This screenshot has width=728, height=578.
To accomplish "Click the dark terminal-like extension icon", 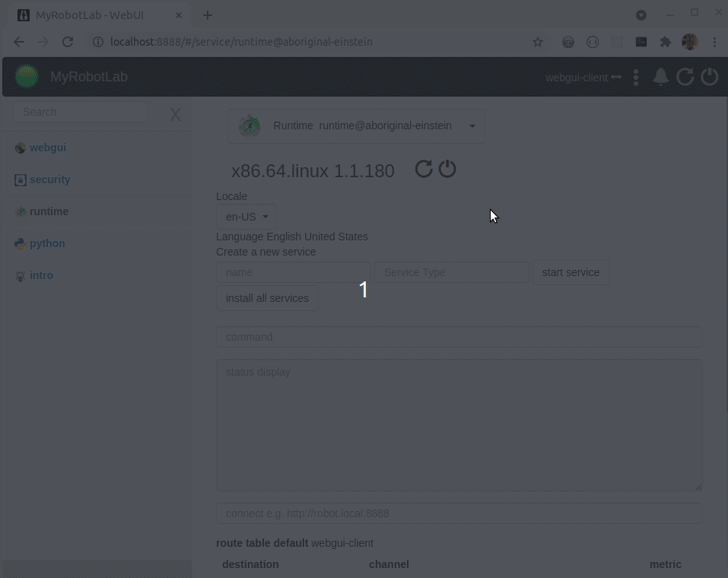I will (x=641, y=43).
